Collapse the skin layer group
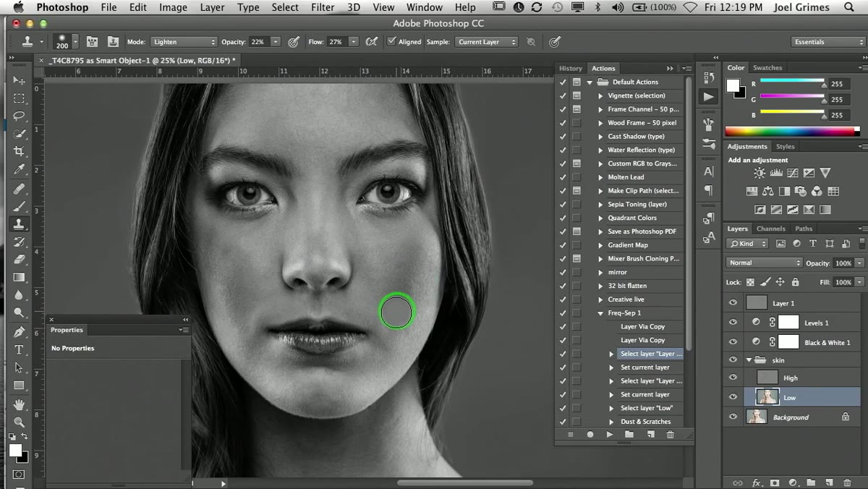Viewport: 868px width, 489px height. click(749, 360)
